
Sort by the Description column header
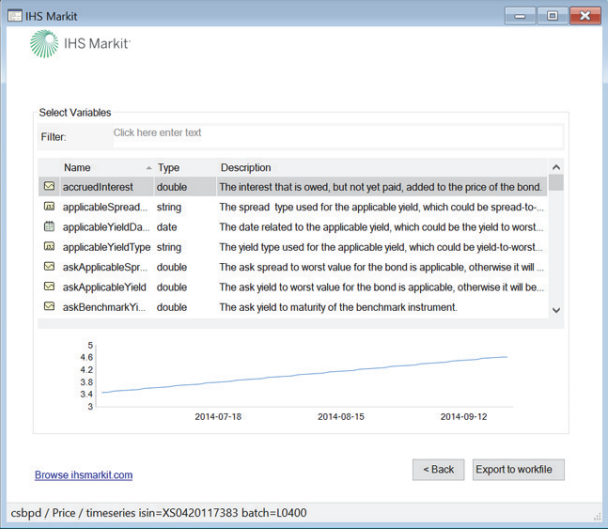tap(245, 168)
